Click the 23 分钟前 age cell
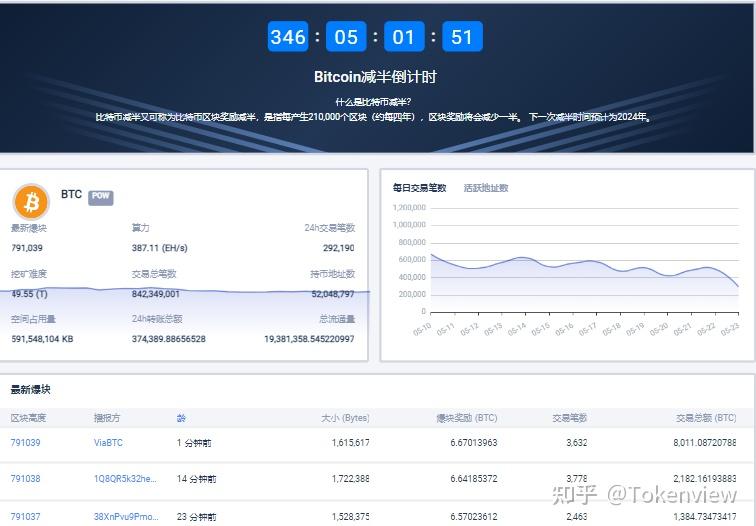The width and height of the screenshot is (756, 526). pyautogui.click(x=196, y=516)
